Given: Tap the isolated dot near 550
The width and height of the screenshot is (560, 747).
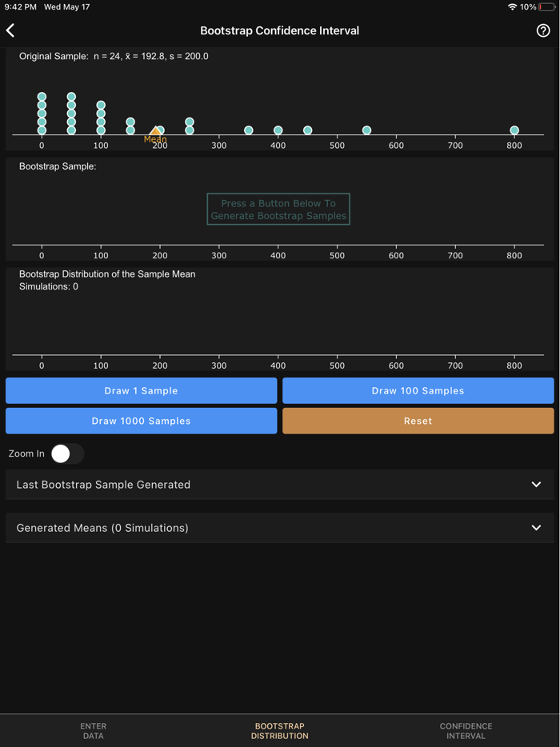Looking at the screenshot, I should [x=366, y=129].
